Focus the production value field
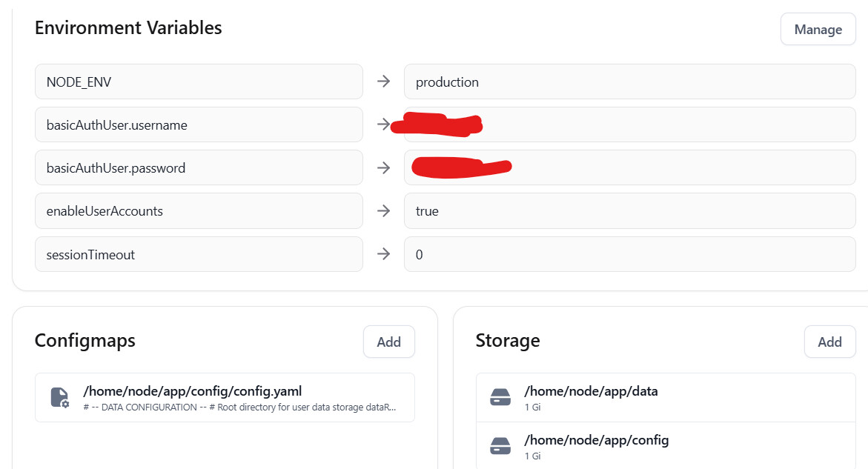This screenshot has width=868, height=469. tap(629, 82)
